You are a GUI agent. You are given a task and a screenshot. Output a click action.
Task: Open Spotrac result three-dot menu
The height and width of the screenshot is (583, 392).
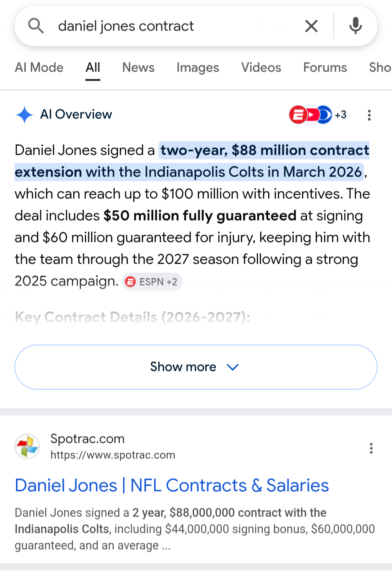pos(371,448)
